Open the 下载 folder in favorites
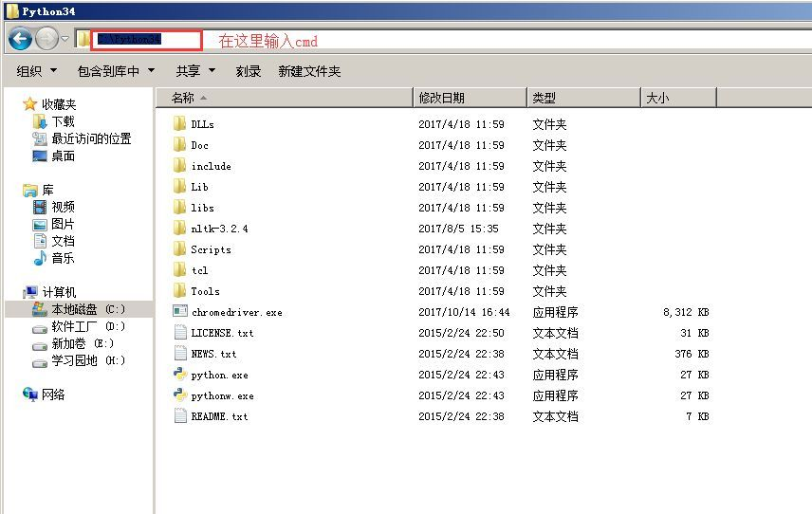Image resolution: width=812 pixels, height=514 pixels. pos(53,121)
